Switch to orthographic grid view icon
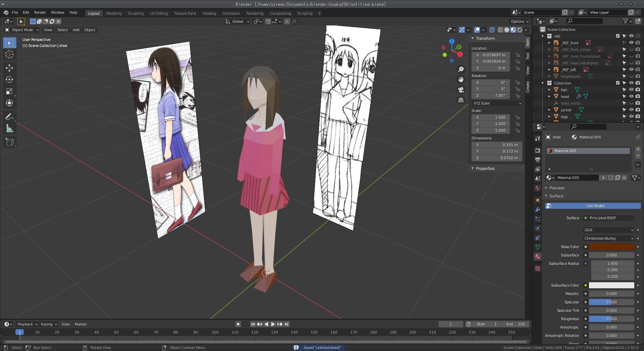 click(461, 100)
